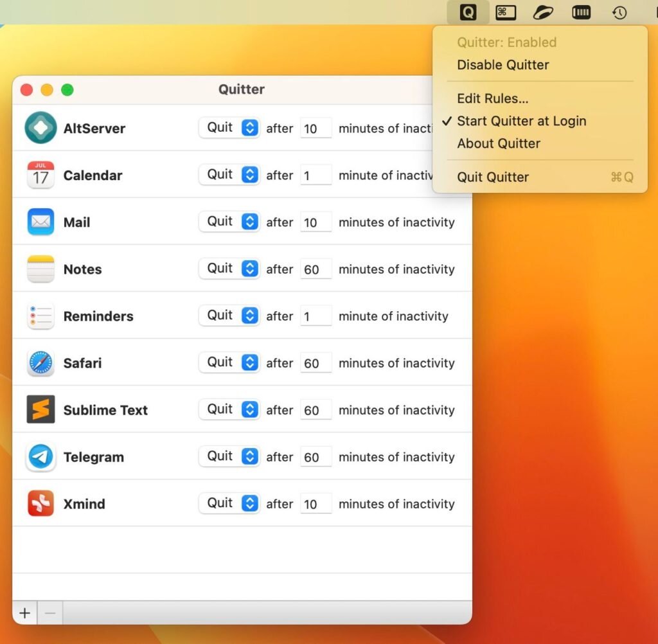This screenshot has height=644, width=658.
Task: Open Quit action dropdown for Notes
Action: 229,269
